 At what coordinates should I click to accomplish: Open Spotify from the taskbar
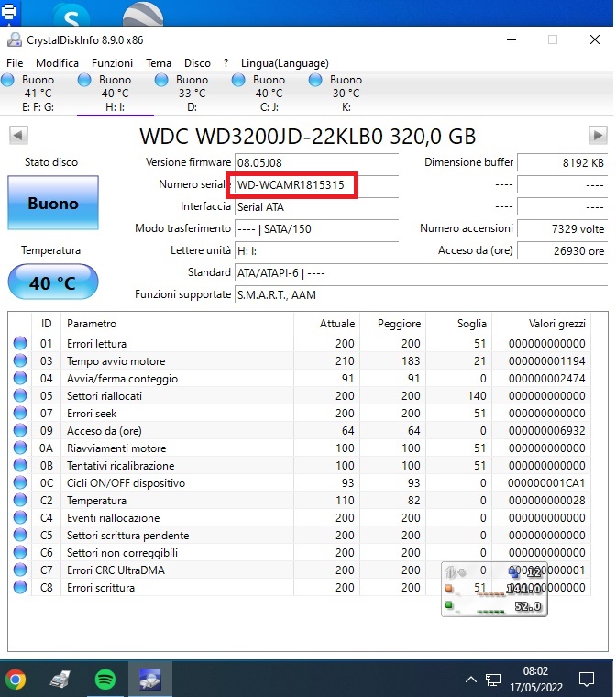[105, 680]
